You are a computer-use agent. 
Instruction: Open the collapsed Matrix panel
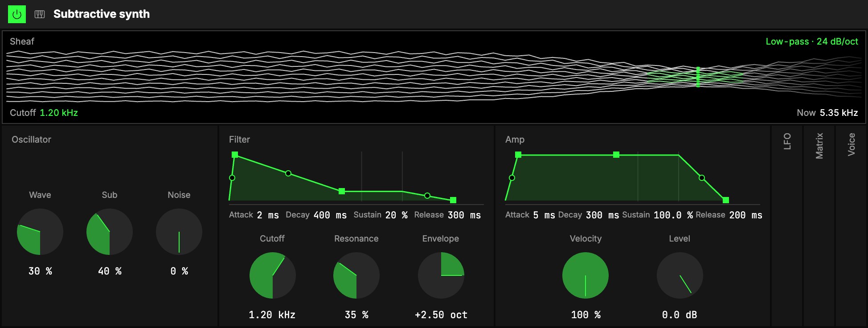point(819,226)
